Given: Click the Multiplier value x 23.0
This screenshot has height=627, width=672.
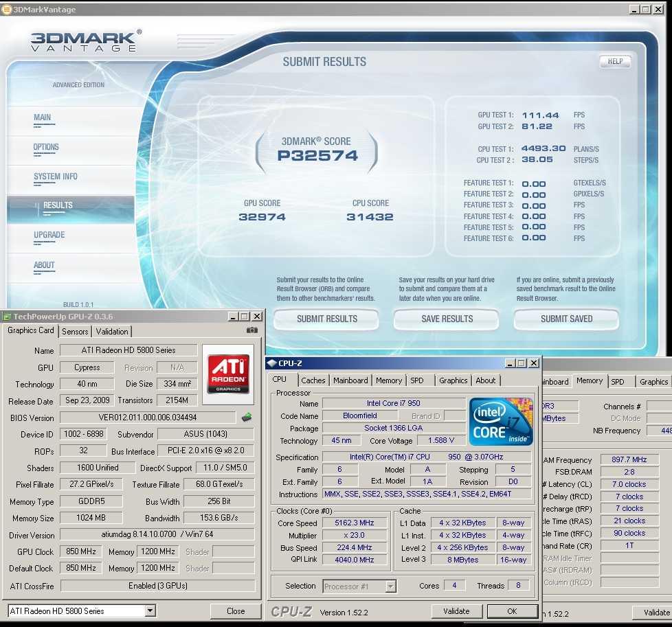Looking at the screenshot, I should (x=355, y=536).
